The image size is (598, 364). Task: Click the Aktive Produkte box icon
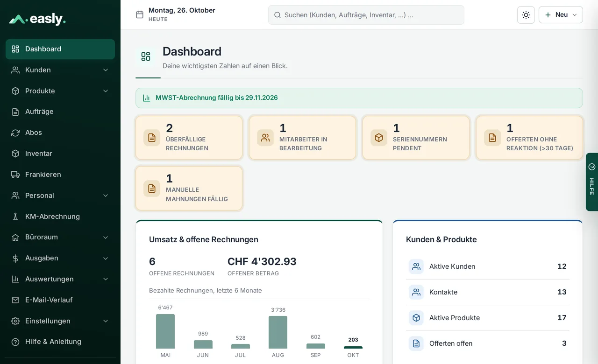click(416, 318)
